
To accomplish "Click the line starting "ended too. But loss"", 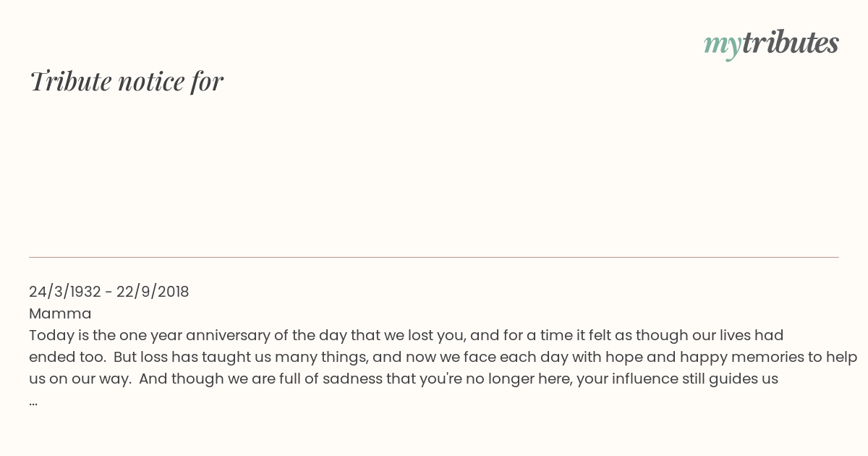I will pyautogui.click(x=443, y=357).
